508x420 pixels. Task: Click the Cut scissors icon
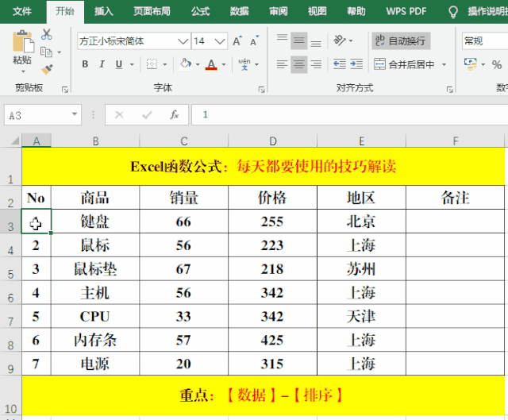pos(47,34)
